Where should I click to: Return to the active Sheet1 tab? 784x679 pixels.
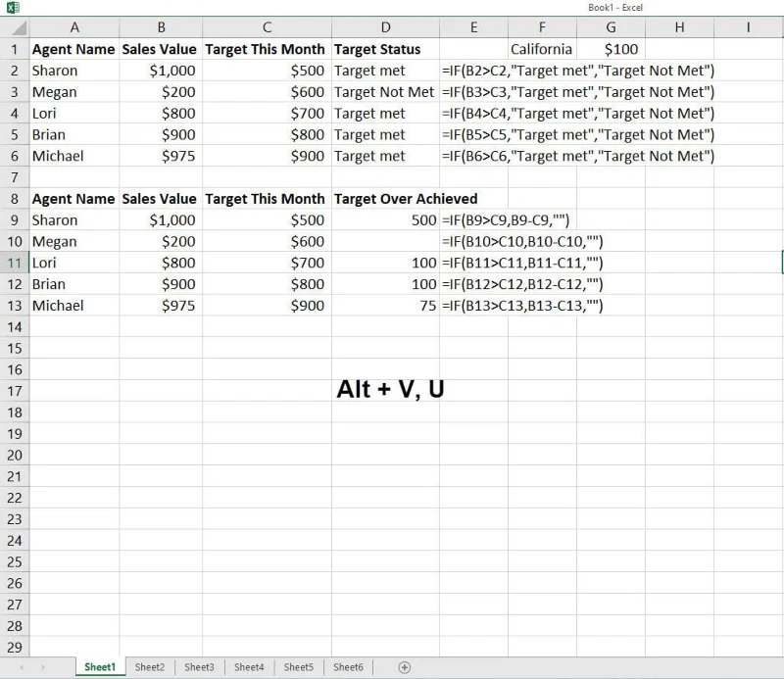(99, 666)
